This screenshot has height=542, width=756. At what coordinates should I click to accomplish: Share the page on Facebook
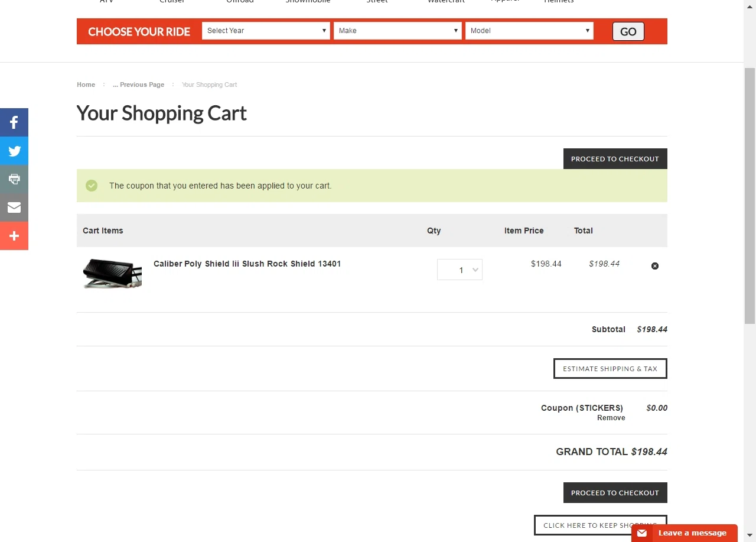coord(14,122)
